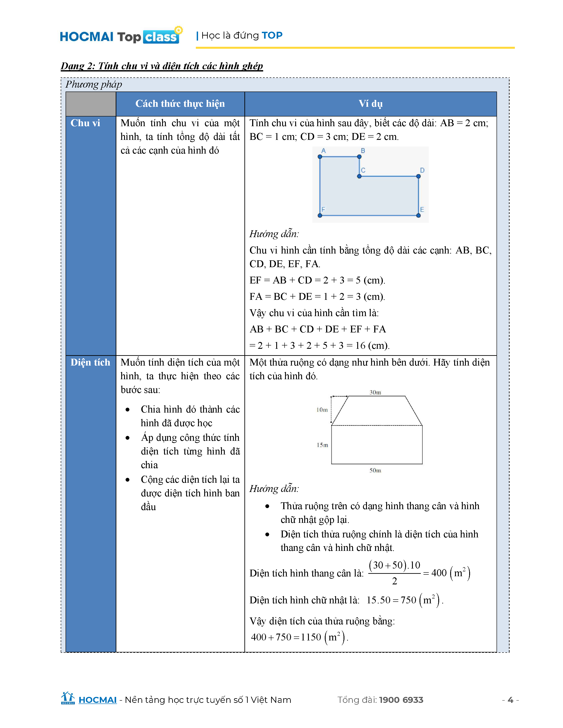Click point B in the L-shaped figure

coord(359,157)
